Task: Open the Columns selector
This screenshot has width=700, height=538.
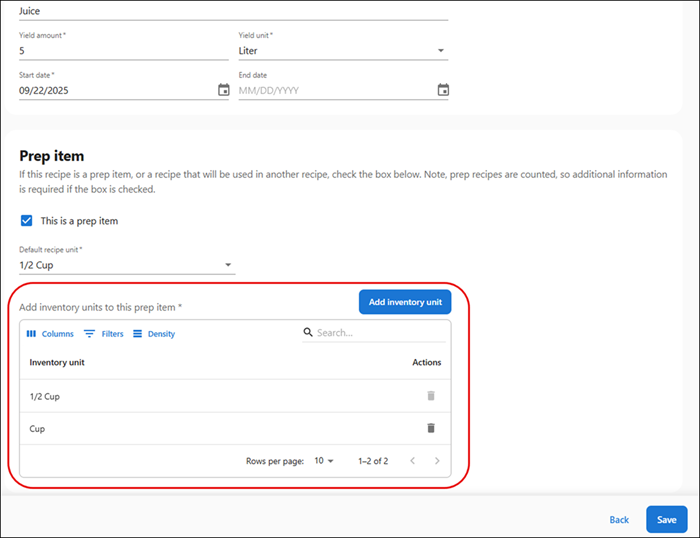Action: click(50, 334)
